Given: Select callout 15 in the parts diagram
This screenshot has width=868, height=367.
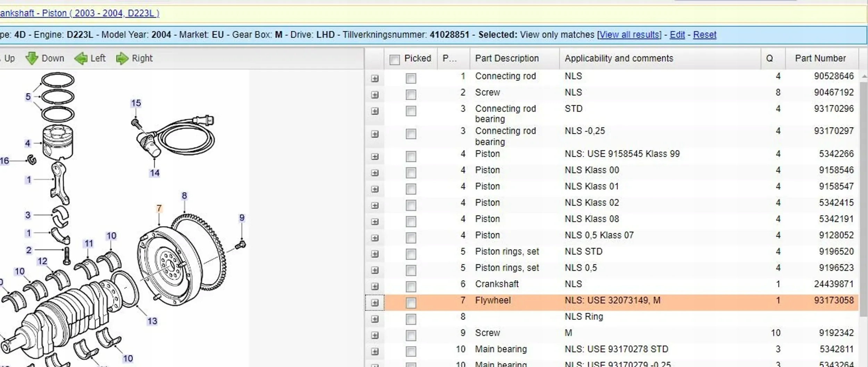Looking at the screenshot, I should point(136,103).
